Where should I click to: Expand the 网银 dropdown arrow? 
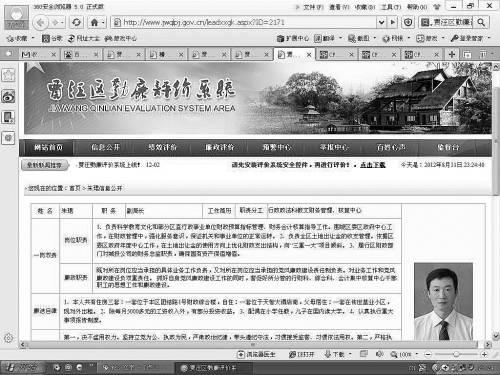click(x=409, y=39)
